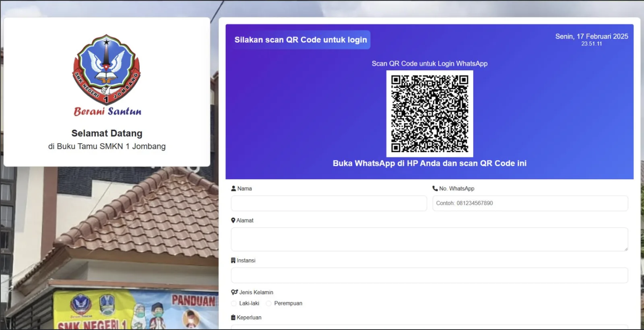Click the Instansi input field
644x330 pixels.
tap(429, 275)
